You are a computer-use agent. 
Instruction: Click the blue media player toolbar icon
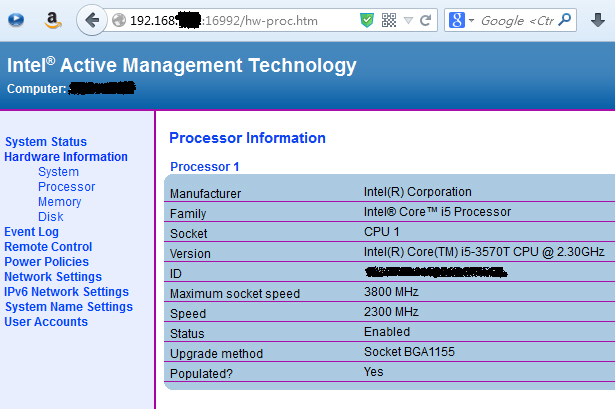[x=16, y=20]
